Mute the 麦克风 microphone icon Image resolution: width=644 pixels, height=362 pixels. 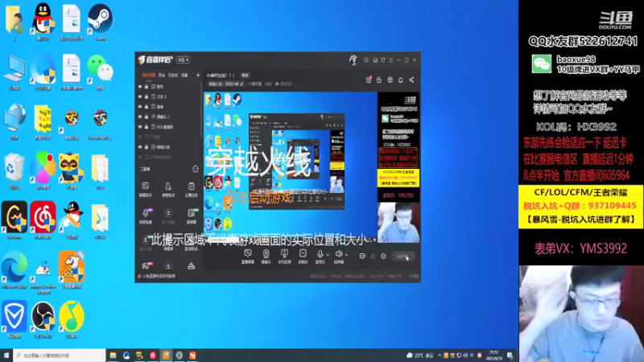(320, 256)
